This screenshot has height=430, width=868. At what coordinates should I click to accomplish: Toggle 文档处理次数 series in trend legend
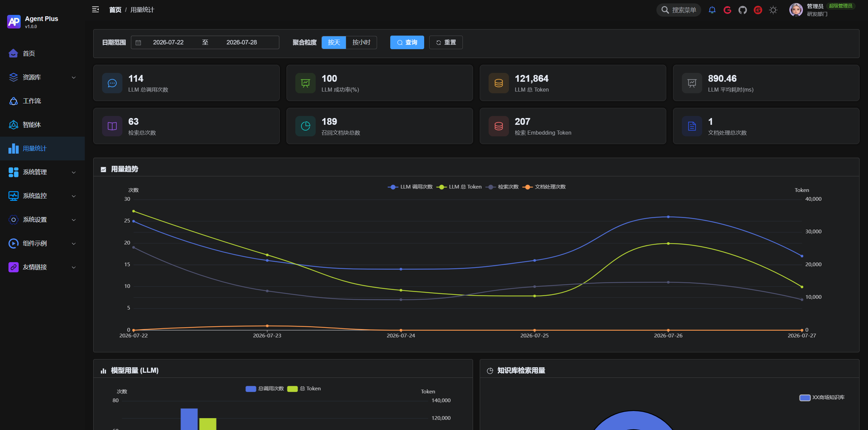(544, 187)
